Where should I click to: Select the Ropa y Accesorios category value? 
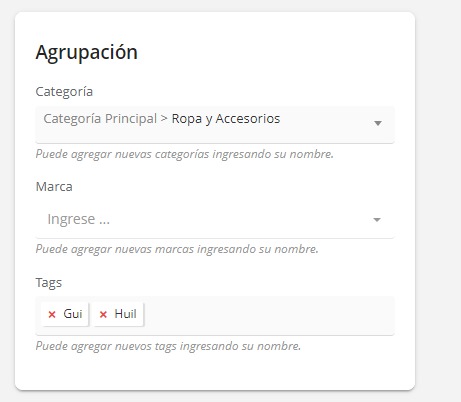(226, 119)
